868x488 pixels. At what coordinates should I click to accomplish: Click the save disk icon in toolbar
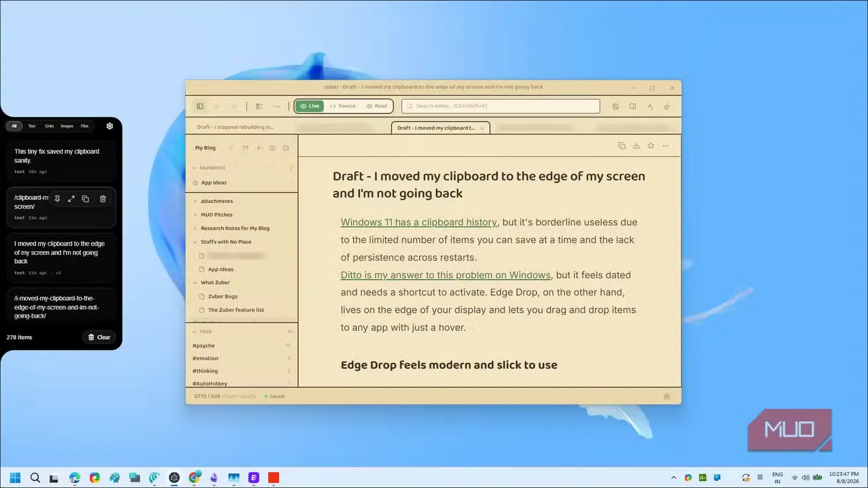pos(616,106)
